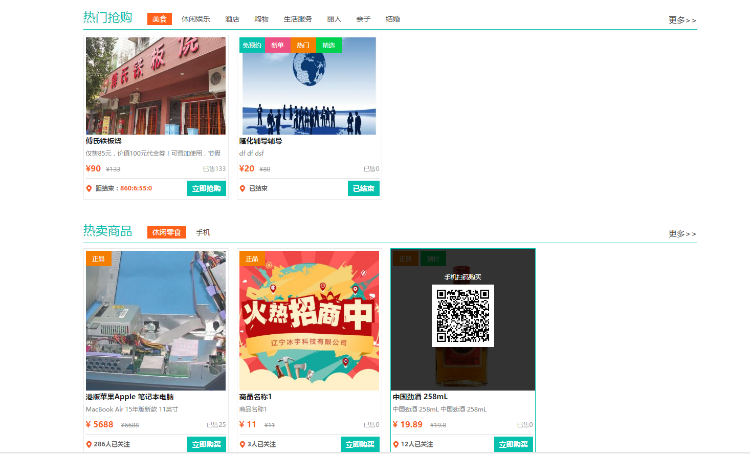This screenshot has height=454, width=750.
Task: Click the 12人已关注 follower count
Action: click(417, 444)
